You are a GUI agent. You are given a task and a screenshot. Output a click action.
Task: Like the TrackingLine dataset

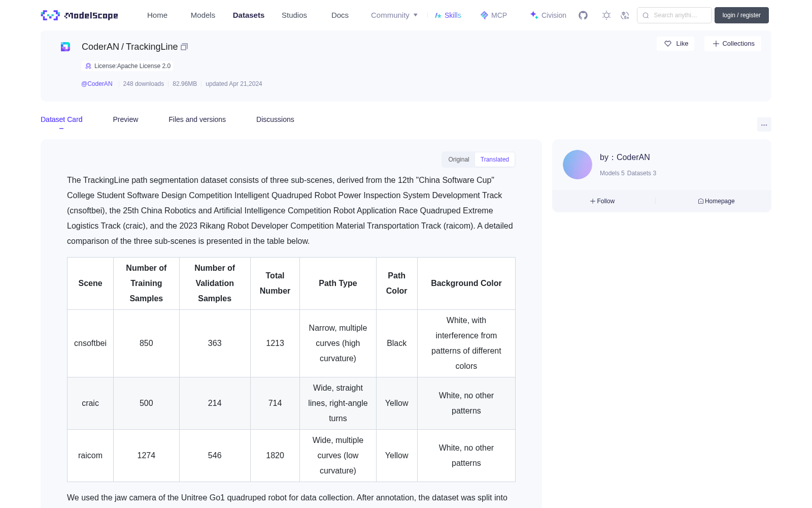pyautogui.click(x=676, y=44)
